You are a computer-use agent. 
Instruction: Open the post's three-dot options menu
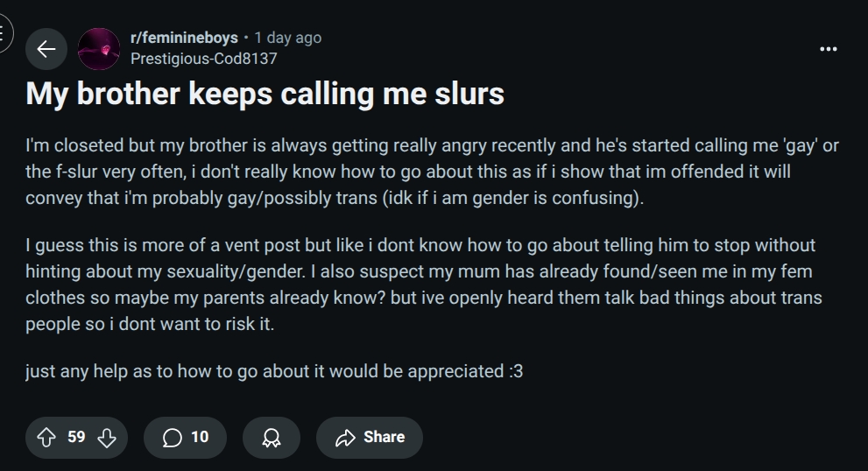[829, 49]
